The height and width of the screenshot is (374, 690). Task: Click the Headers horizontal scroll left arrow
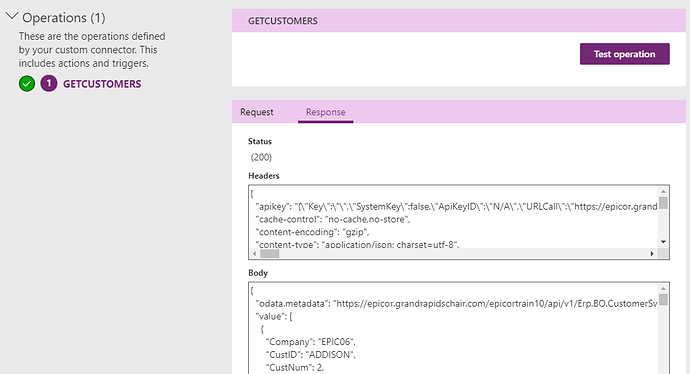(254, 253)
